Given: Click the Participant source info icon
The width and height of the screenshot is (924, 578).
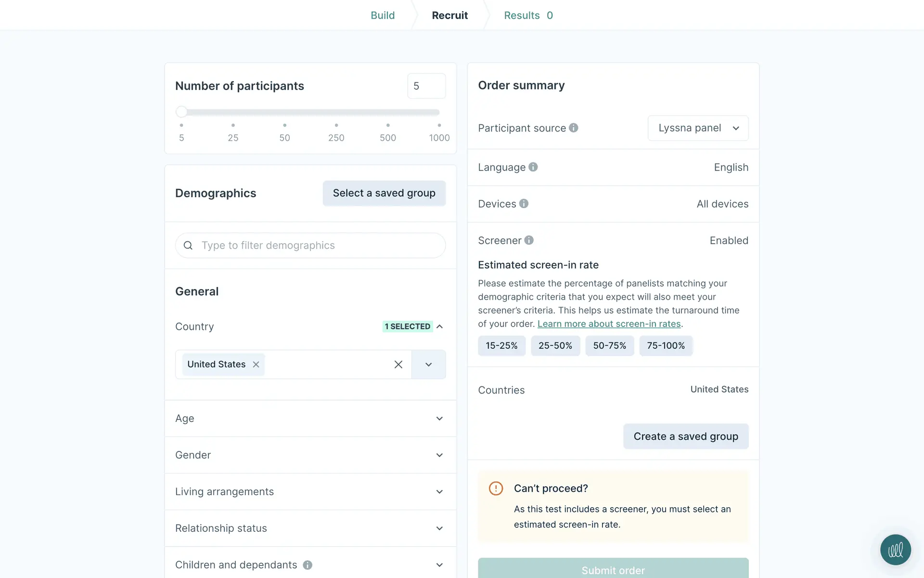Looking at the screenshot, I should click(573, 128).
